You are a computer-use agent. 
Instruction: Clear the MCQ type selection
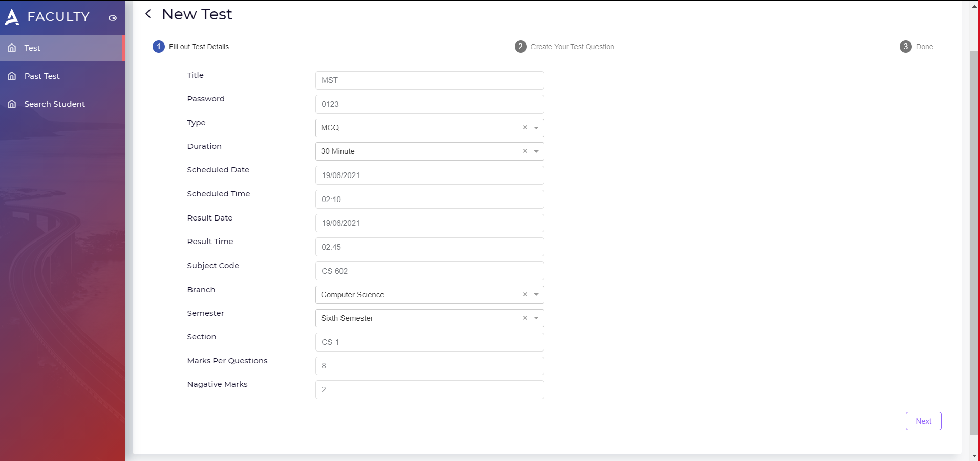[525, 127]
